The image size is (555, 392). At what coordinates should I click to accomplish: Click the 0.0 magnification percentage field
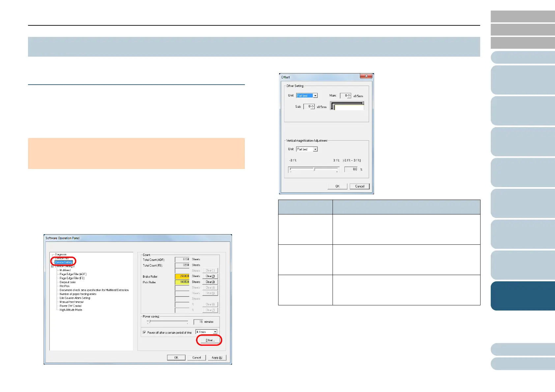tap(351, 169)
